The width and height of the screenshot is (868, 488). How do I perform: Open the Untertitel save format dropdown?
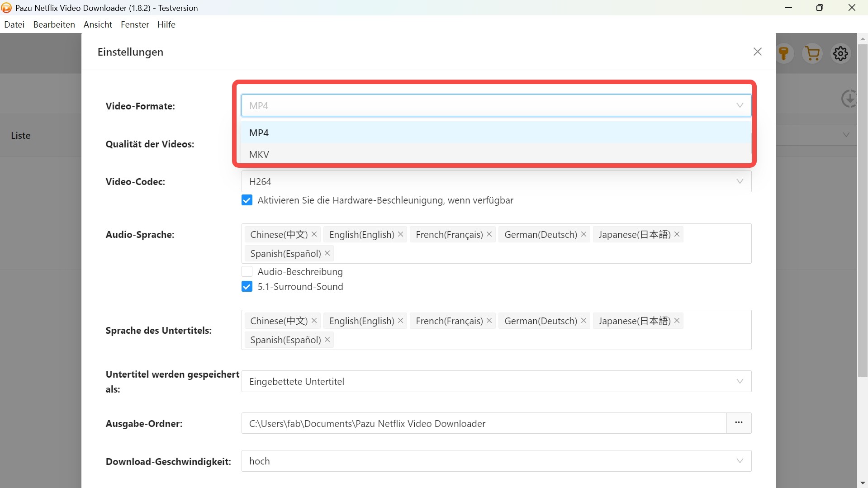pyautogui.click(x=496, y=382)
